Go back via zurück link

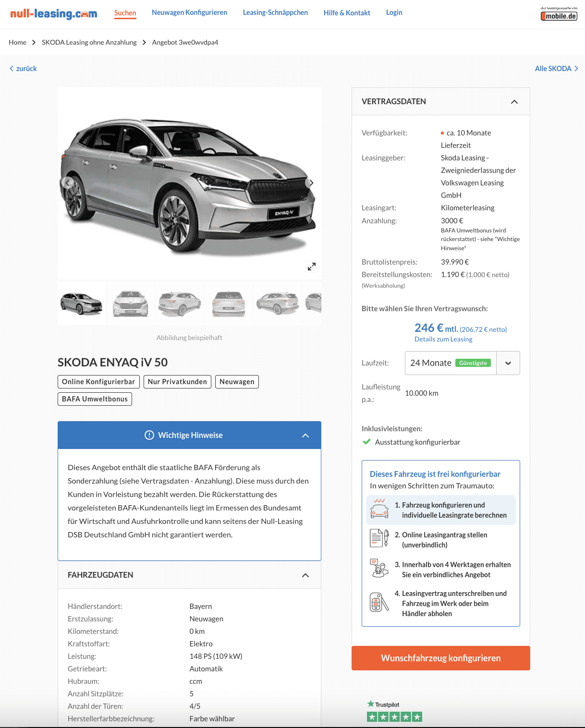click(23, 69)
